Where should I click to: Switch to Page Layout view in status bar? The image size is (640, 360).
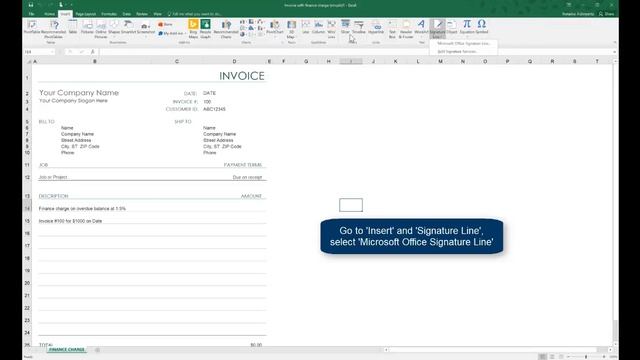click(x=552, y=357)
